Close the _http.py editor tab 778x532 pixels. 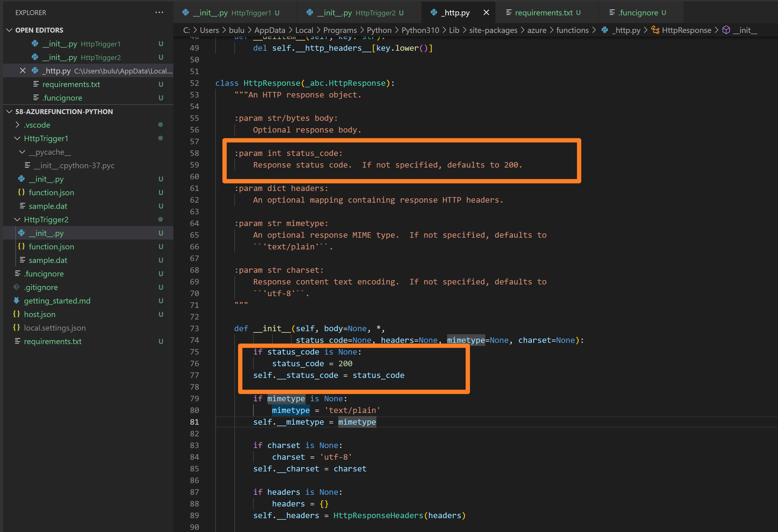pos(486,12)
